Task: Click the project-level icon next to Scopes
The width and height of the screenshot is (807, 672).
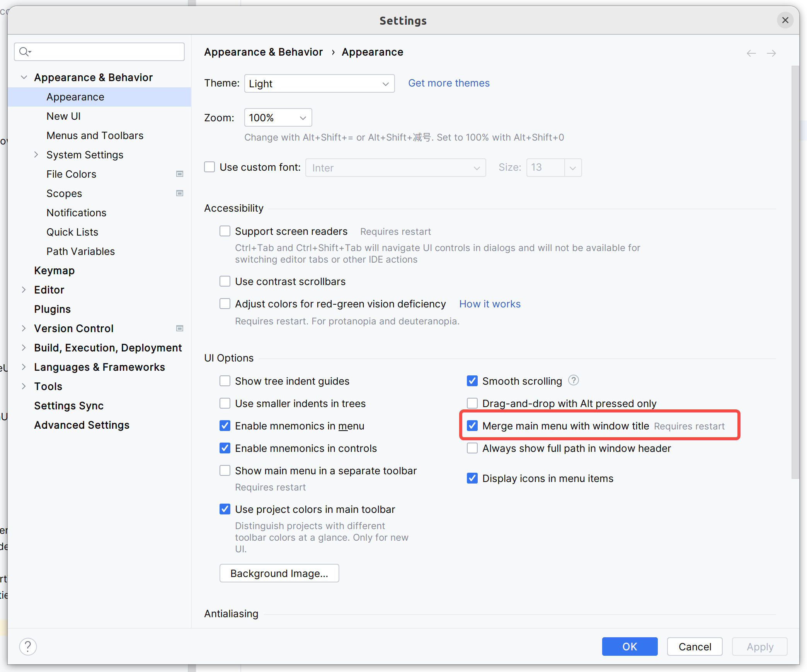Action: click(x=180, y=193)
